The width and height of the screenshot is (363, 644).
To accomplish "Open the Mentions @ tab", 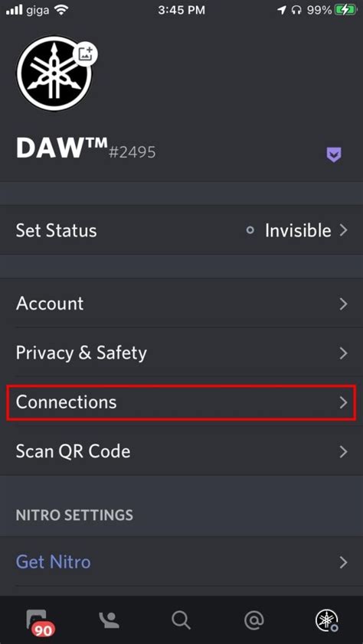I will (x=253, y=620).
